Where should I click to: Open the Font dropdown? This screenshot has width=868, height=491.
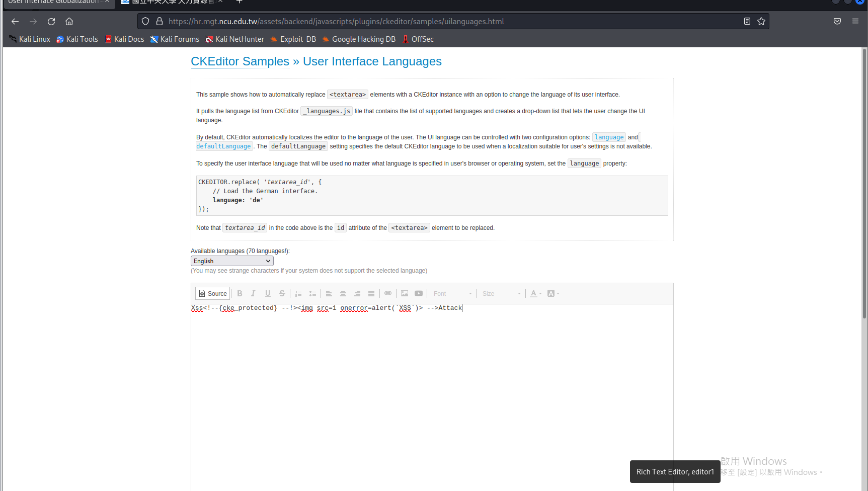[452, 293]
